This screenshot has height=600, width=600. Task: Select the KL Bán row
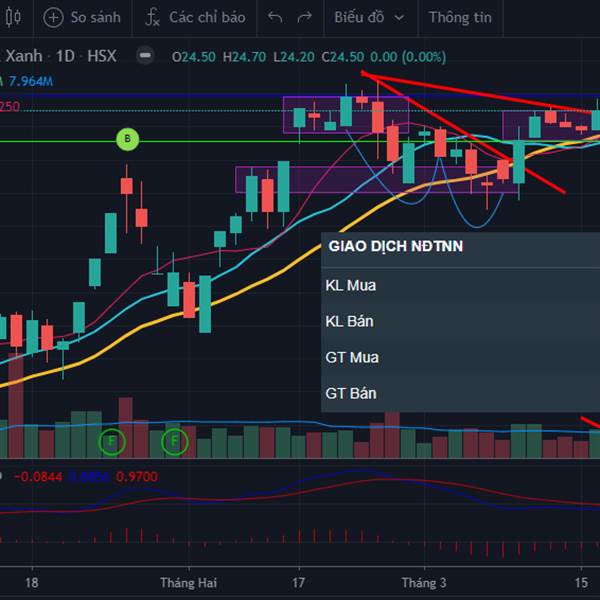461,321
